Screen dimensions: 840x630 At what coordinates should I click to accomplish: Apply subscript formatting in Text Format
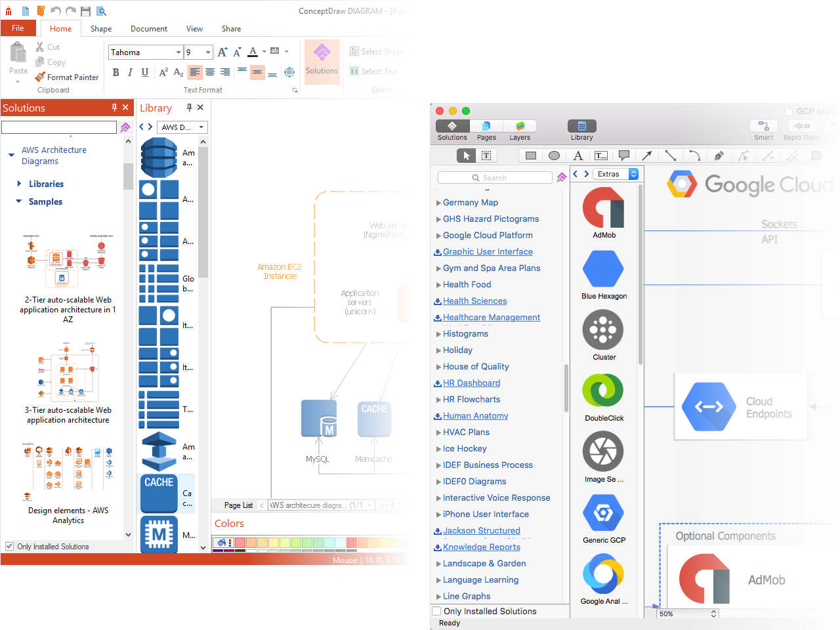(178, 72)
